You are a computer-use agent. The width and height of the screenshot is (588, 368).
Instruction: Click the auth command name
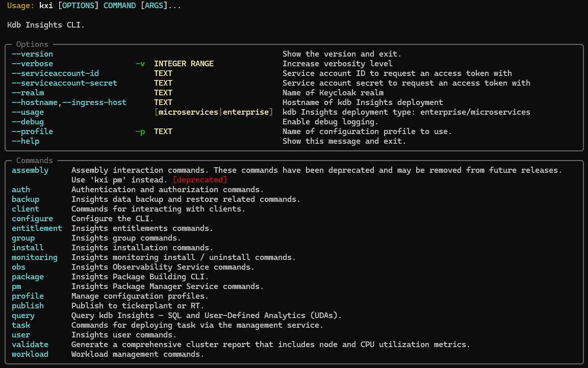pyautogui.click(x=20, y=190)
